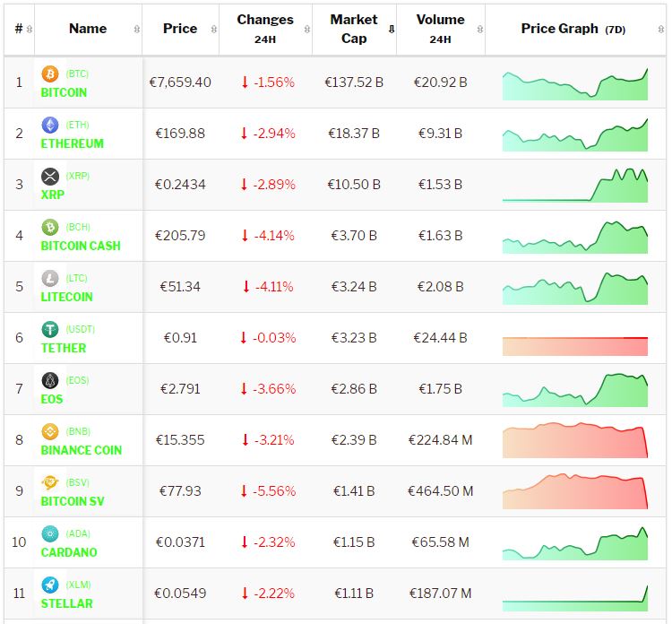Click the Stellar rocket logo icon
Viewport: 672px width, 624px height.
click(50, 585)
